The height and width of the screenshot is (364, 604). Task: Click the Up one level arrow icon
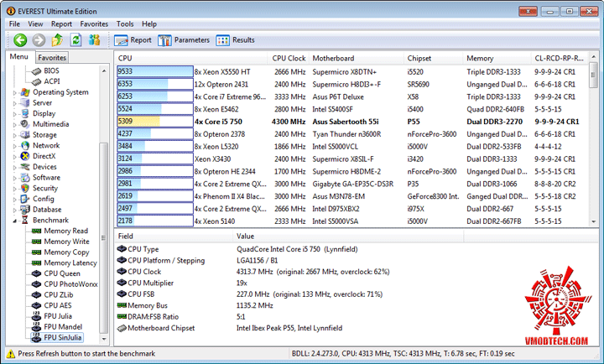(57, 39)
